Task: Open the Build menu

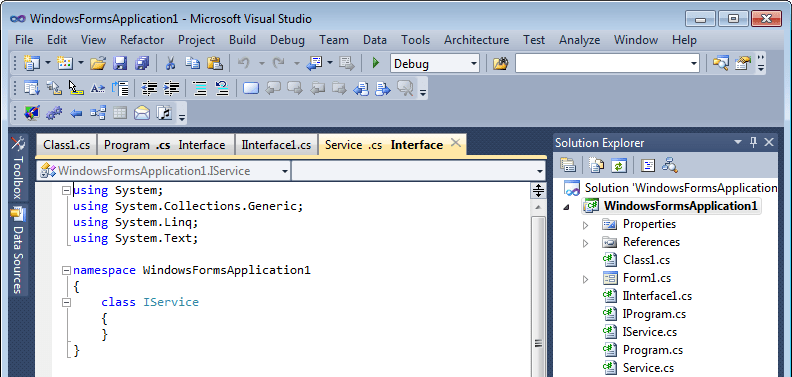Action: pyautogui.click(x=242, y=40)
